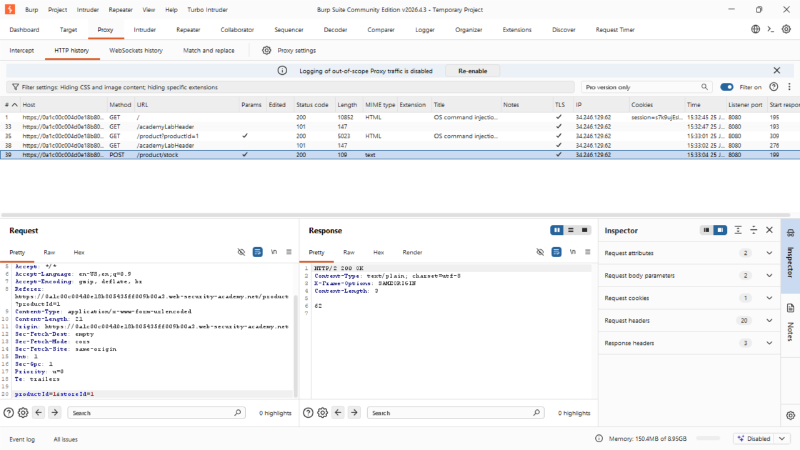Open Request panel hamburger menu
Viewport: 800px width, 450px height.
289,252
